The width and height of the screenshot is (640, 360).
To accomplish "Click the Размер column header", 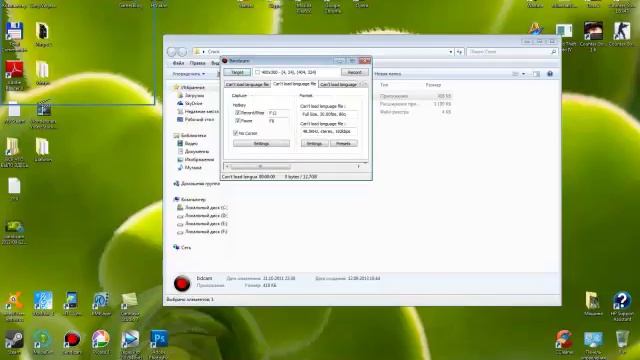I will coord(433,85).
